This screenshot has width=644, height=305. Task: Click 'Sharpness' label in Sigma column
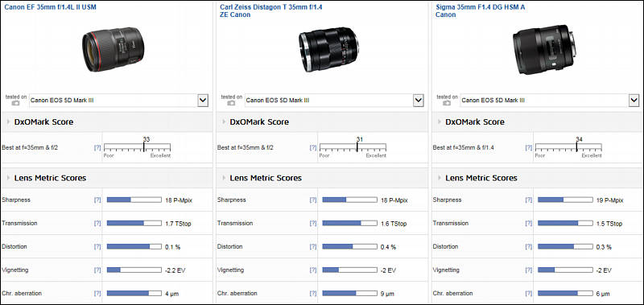tap(447, 200)
